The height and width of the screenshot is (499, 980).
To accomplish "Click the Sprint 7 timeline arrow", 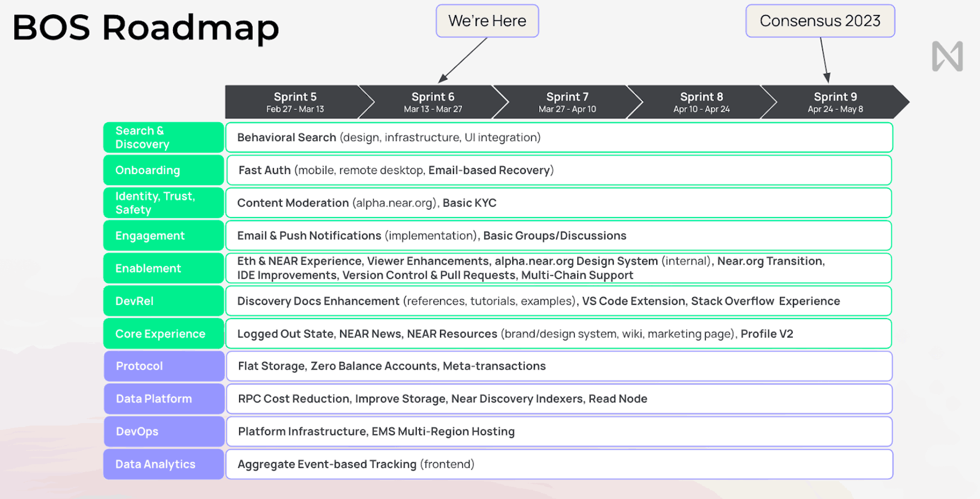I will click(x=567, y=102).
